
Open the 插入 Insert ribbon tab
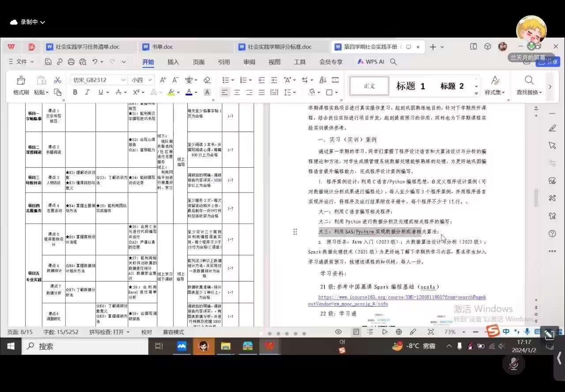173,62
